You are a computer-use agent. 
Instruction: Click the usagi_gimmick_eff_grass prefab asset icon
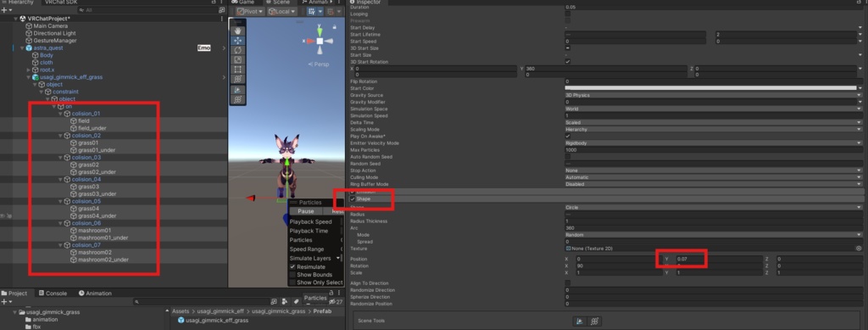click(181, 320)
